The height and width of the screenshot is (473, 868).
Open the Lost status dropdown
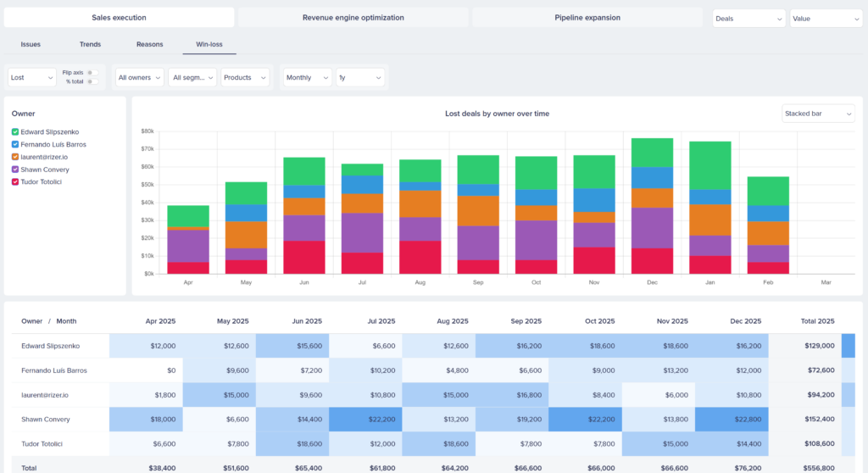point(32,78)
